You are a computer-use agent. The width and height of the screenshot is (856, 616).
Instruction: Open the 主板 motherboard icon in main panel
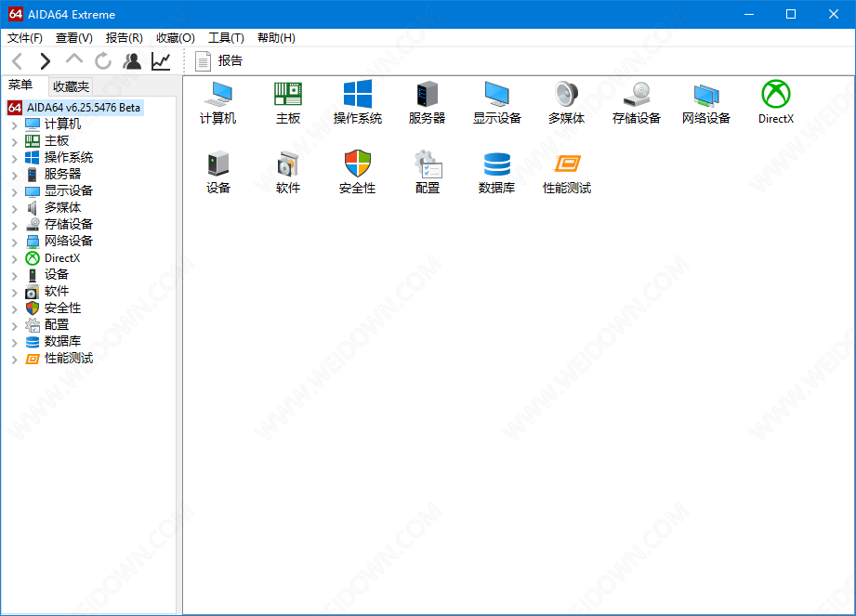[x=288, y=102]
